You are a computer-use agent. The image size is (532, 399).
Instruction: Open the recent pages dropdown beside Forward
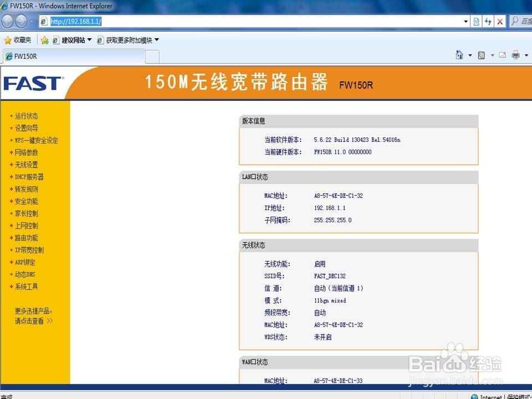coord(32,22)
